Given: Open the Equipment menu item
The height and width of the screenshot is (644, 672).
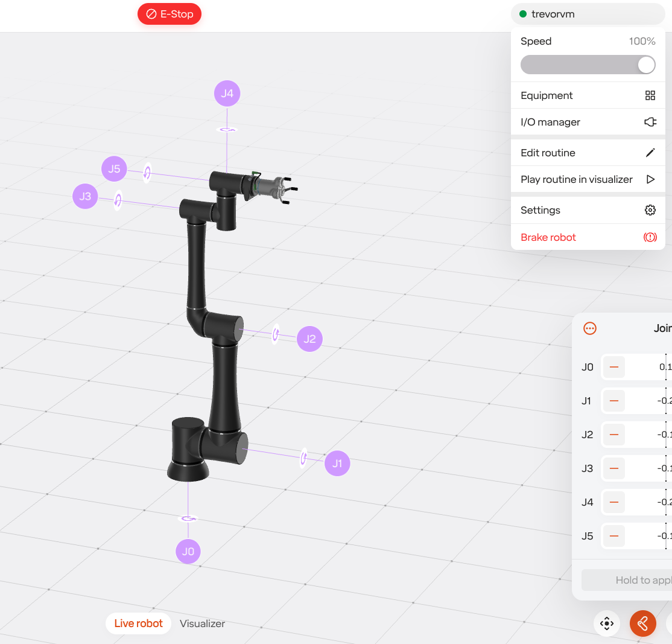Looking at the screenshot, I should point(588,95).
